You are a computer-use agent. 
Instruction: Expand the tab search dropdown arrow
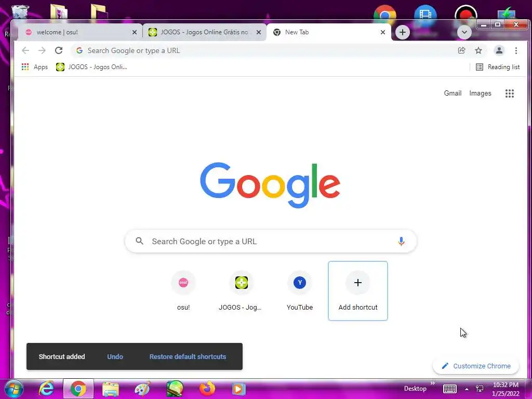click(464, 33)
